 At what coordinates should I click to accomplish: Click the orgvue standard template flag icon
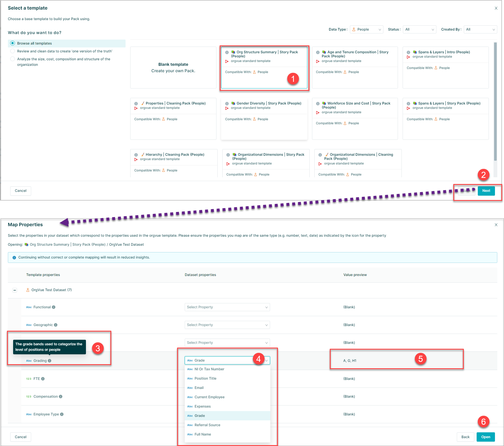[227, 61]
